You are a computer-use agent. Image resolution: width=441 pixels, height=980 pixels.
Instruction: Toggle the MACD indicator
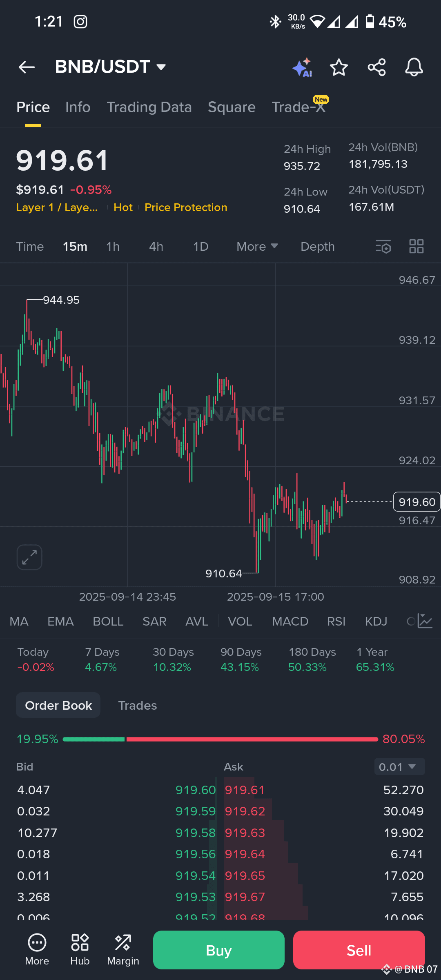point(290,621)
